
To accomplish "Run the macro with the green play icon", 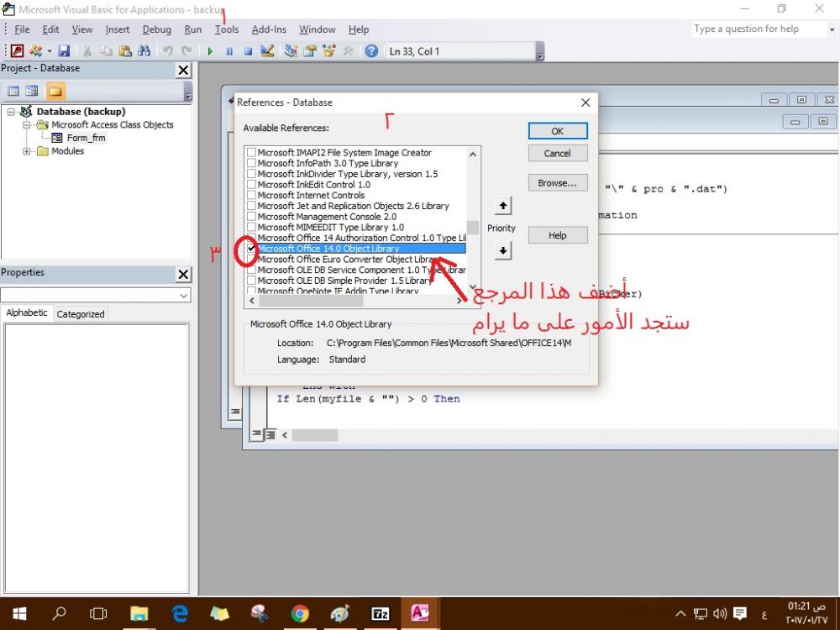I will point(210,51).
